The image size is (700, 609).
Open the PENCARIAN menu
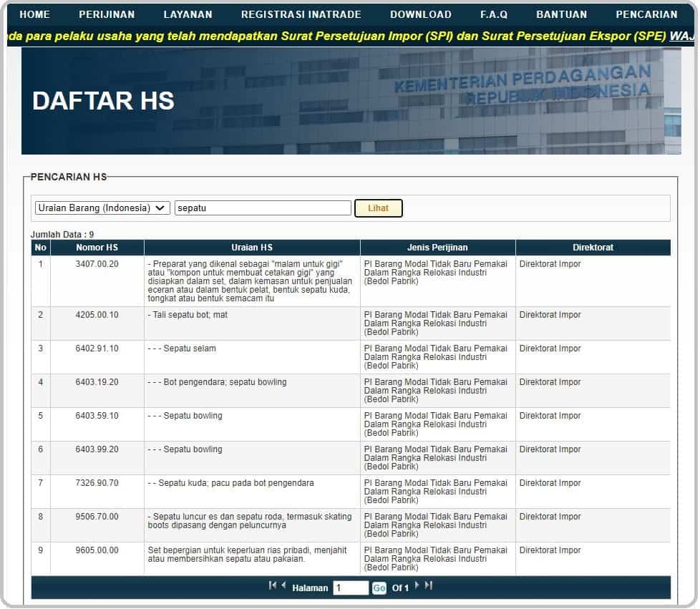pyautogui.click(x=646, y=14)
